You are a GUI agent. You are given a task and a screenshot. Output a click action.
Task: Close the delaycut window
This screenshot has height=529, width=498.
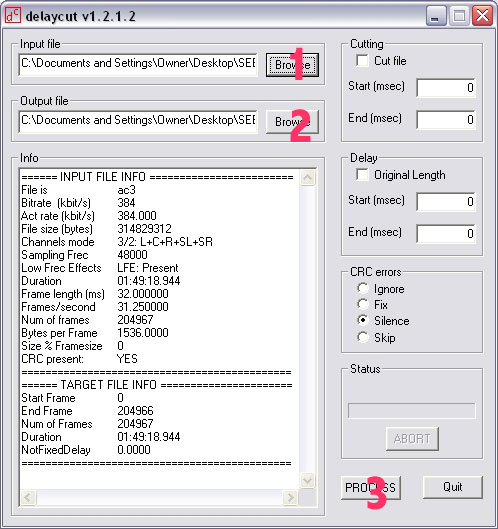point(482,16)
